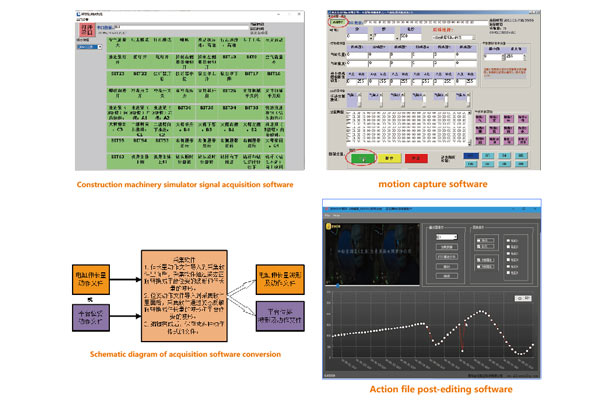Click the serial data text field in signal acquisition window
The image size is (600, 400).
[x=181, y=27]
